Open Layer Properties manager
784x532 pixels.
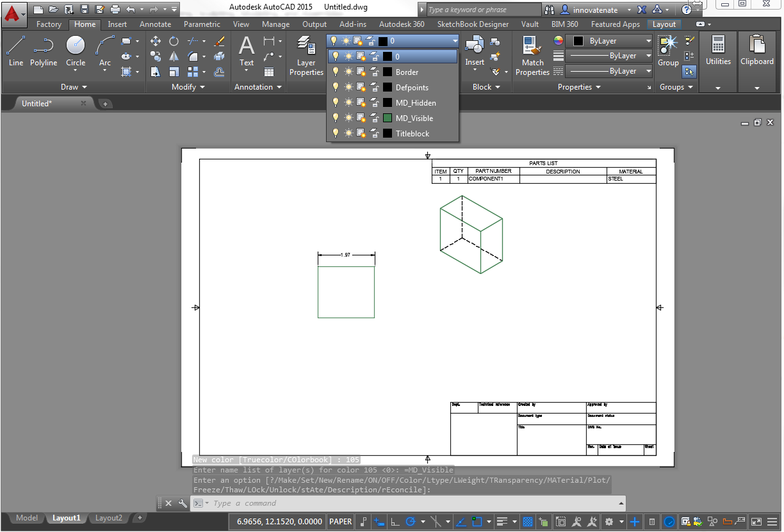tap(306, 56)
